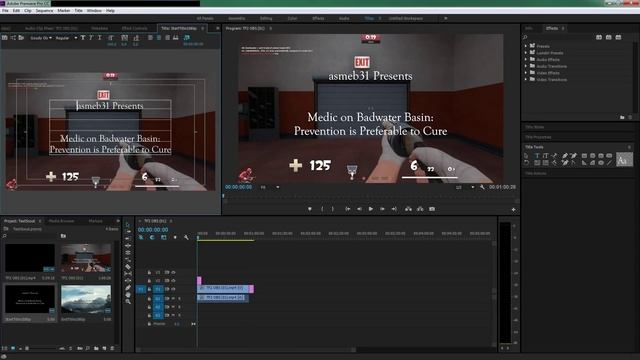Click the timeline timecode 00:00:00:00 field
The width and height of the screenshot is (640, 360).
coord(153,230)
